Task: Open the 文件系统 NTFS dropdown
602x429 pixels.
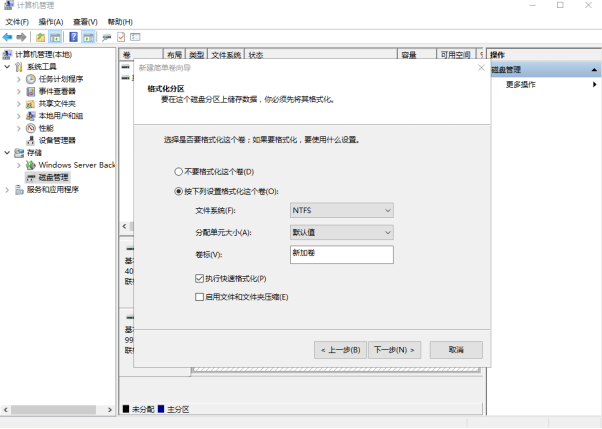Action: coord(342,210)
